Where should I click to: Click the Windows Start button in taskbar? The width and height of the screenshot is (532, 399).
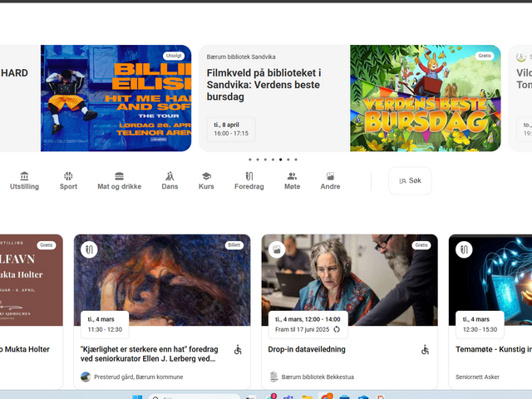pos(137,397)
